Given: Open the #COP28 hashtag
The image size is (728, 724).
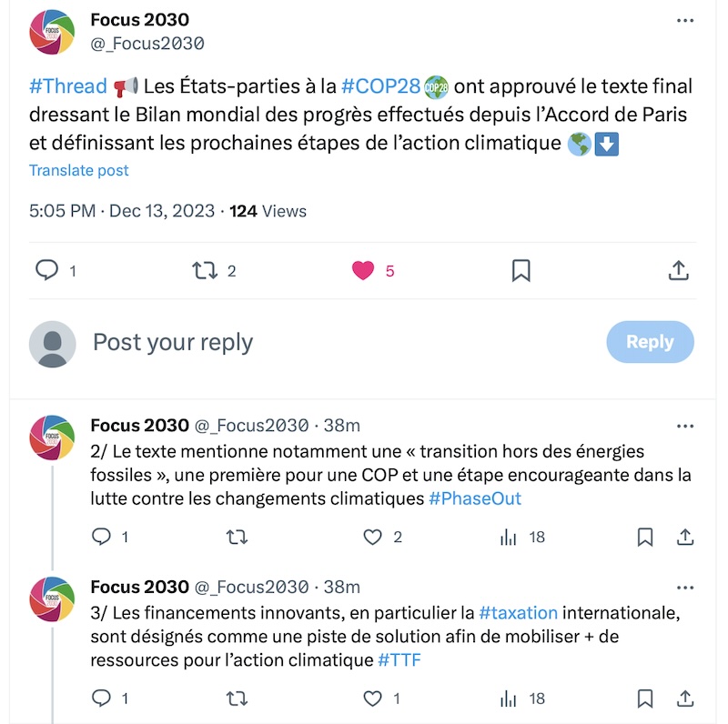Looking at the screenshot, I should tap(380, 86).
